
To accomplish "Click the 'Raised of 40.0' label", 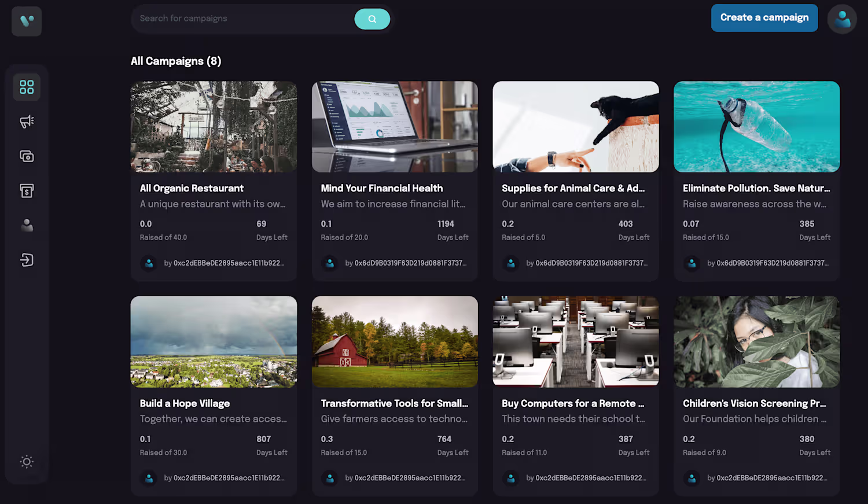I will click(x=163, y=237).
